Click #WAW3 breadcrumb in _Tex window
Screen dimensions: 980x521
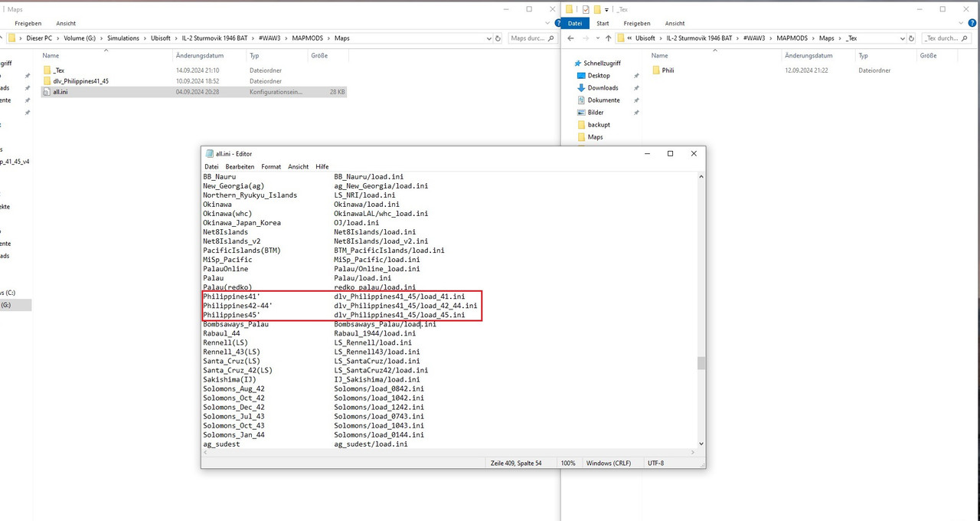coord(755,38)
